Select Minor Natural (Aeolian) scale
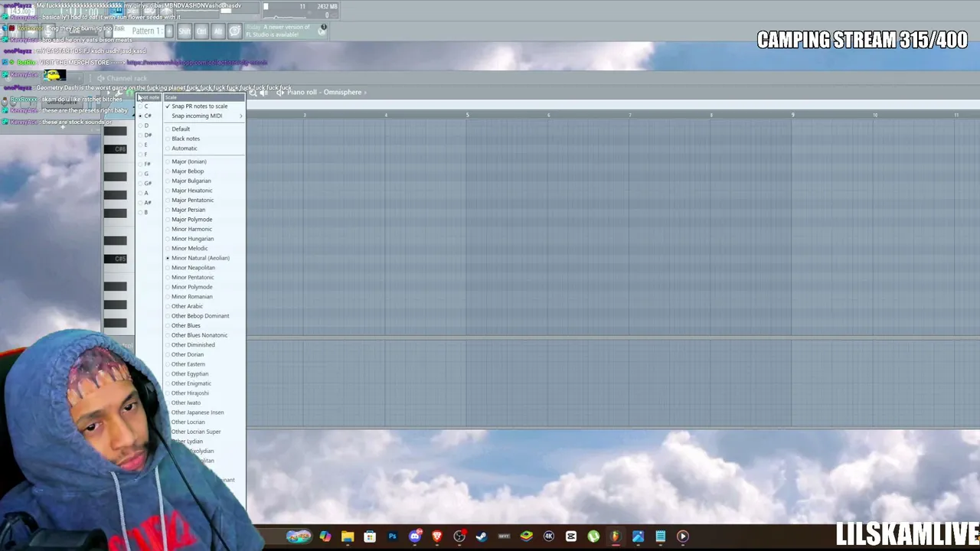980x551 pixels. pos(204,258)
